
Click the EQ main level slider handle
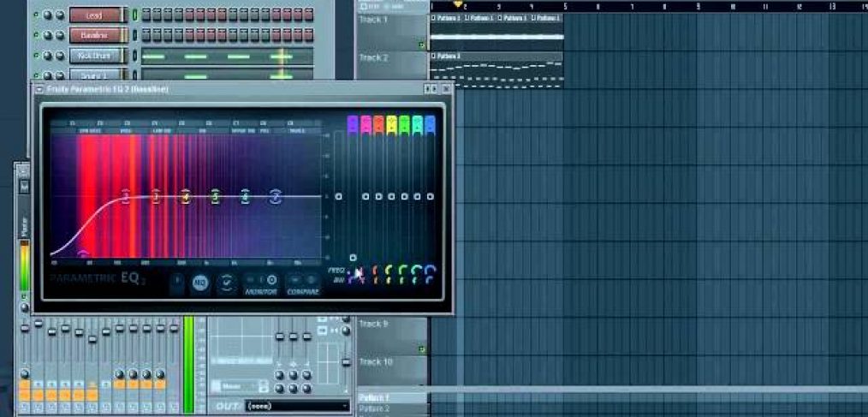click(x=339, y=197)
